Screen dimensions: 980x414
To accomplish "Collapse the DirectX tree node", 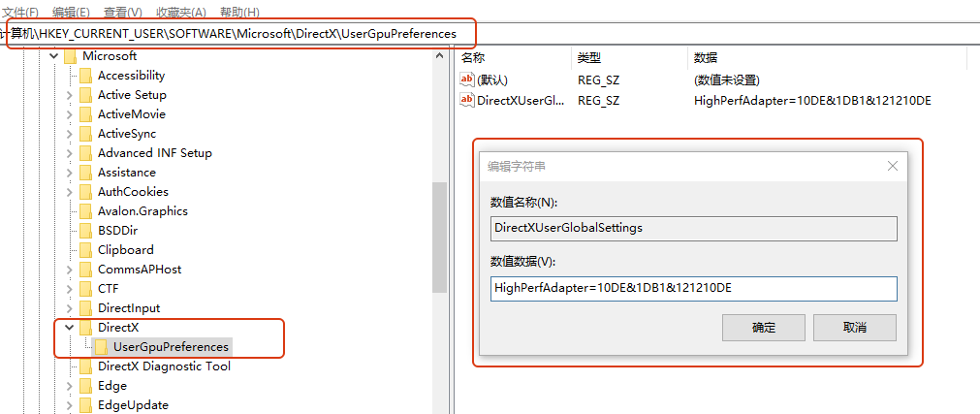I will point(69,328).
